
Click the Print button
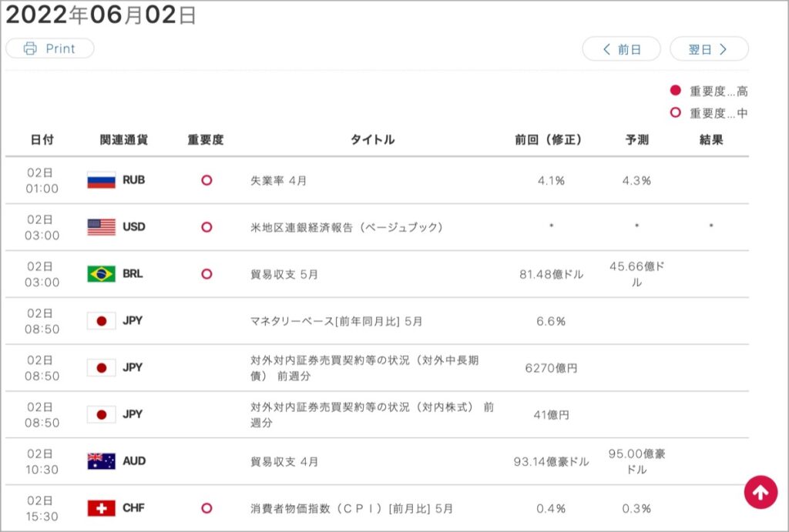50,49
